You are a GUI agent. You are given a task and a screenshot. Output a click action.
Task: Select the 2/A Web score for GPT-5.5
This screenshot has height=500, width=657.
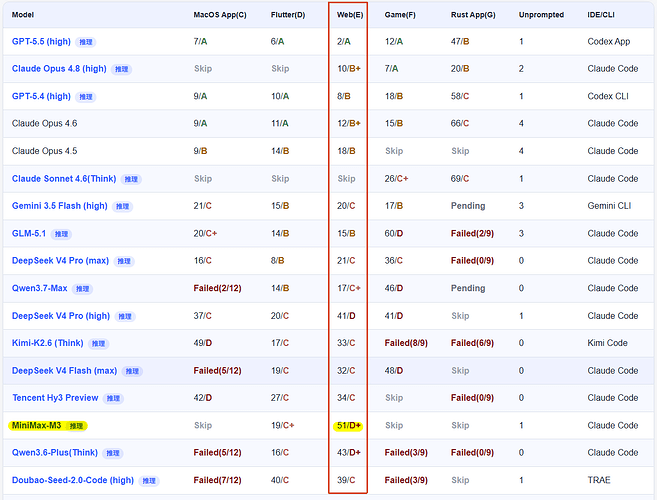coord(344,41)
